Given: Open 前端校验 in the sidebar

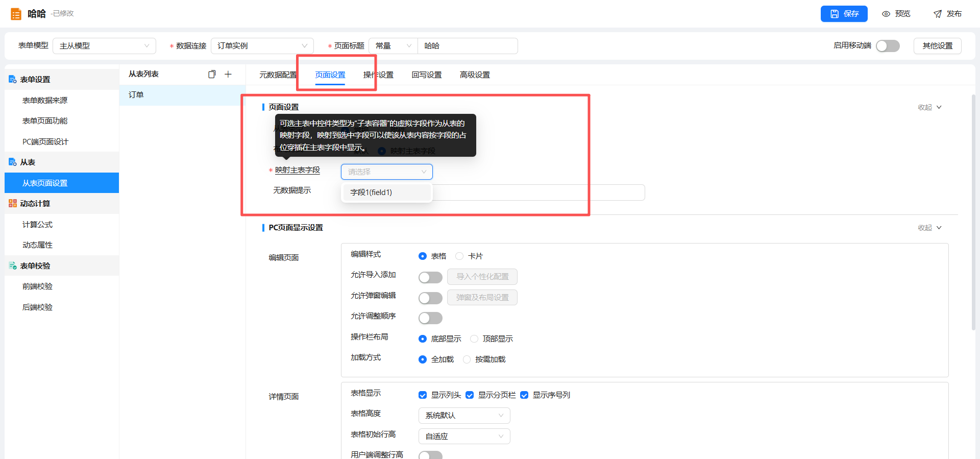Looking at the screenshot, I should tap(62, 286).
